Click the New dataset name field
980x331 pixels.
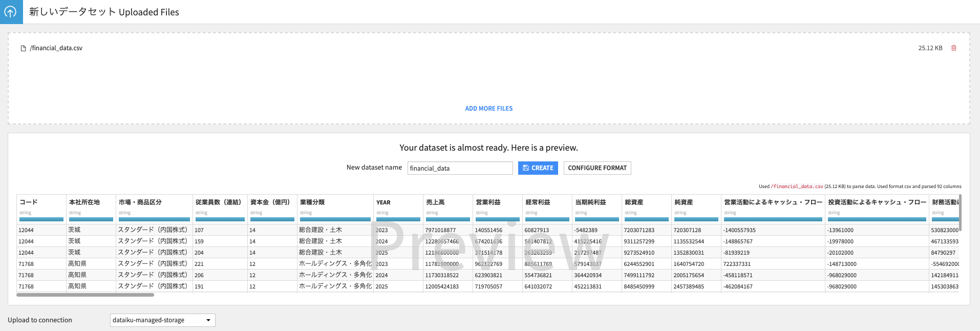[x=460, y=168]
